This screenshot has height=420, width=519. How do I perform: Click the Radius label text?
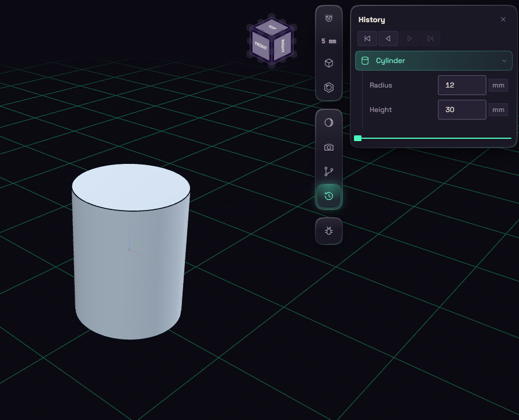381,85
